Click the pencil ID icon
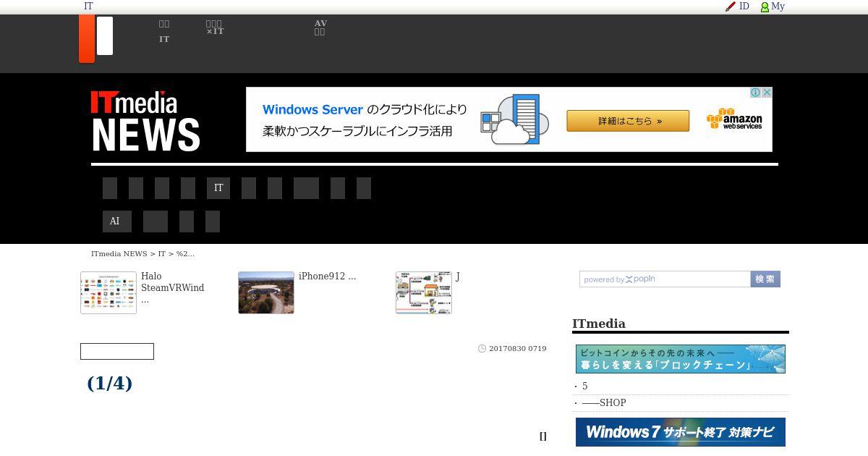868x456 pixels. click(x=731, y=7)
